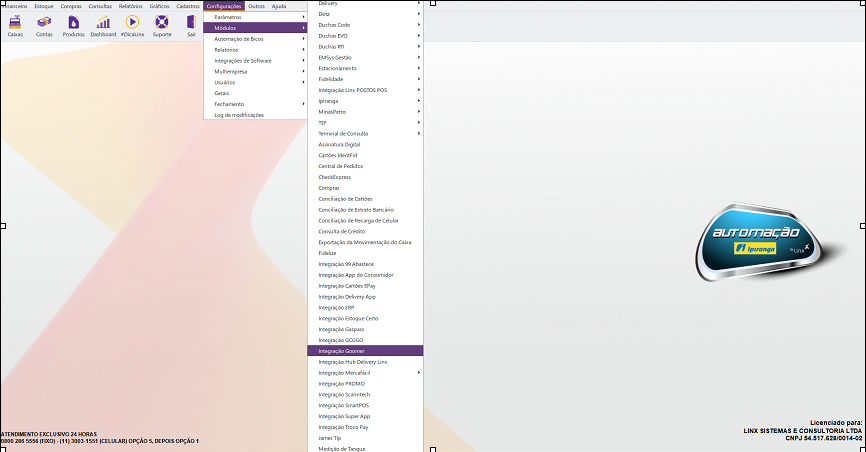Select Central de Pedidos module
This screenshot has height=452, width=866.
click(365, 166)
